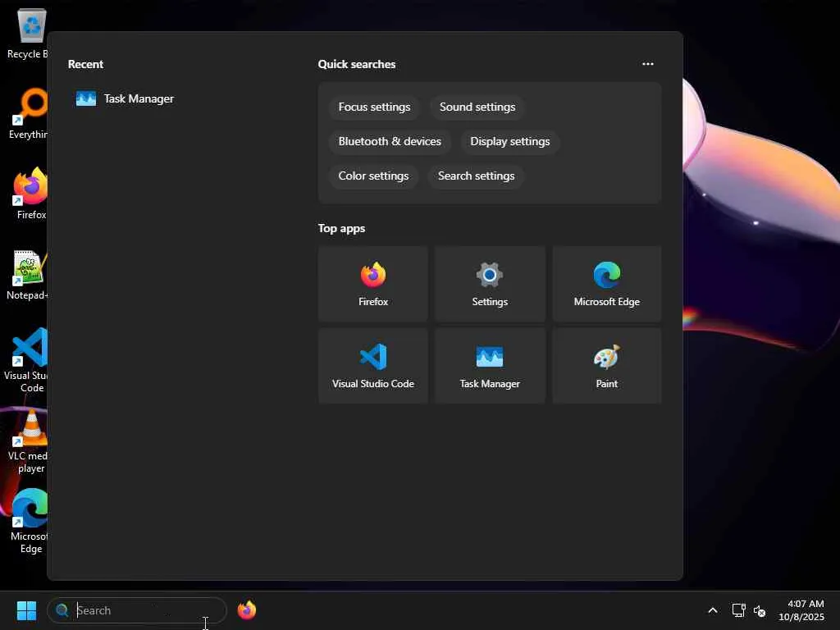This screenshot has height=630, width=840.
Task: Open the Windows Start button
Action: [26, 610]
